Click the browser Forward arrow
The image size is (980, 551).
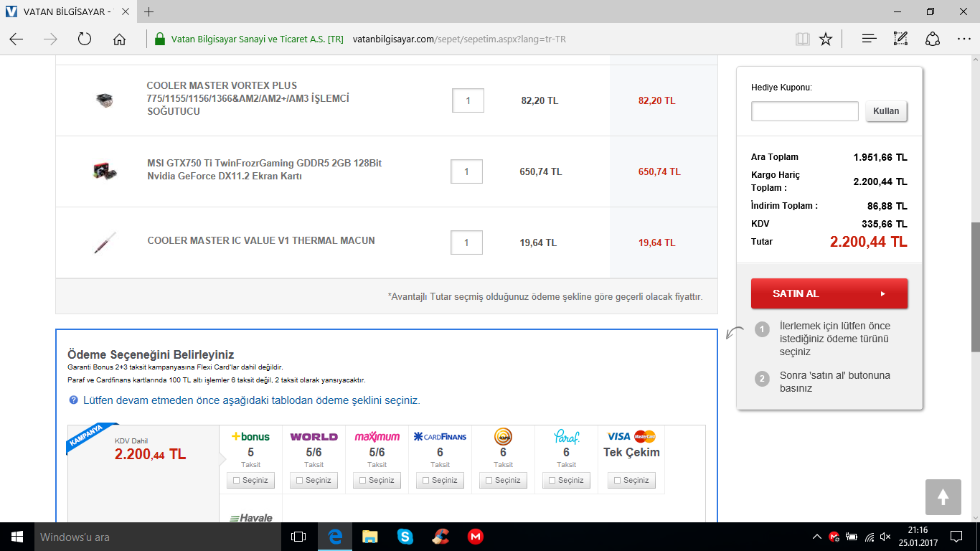coord(50,39)
